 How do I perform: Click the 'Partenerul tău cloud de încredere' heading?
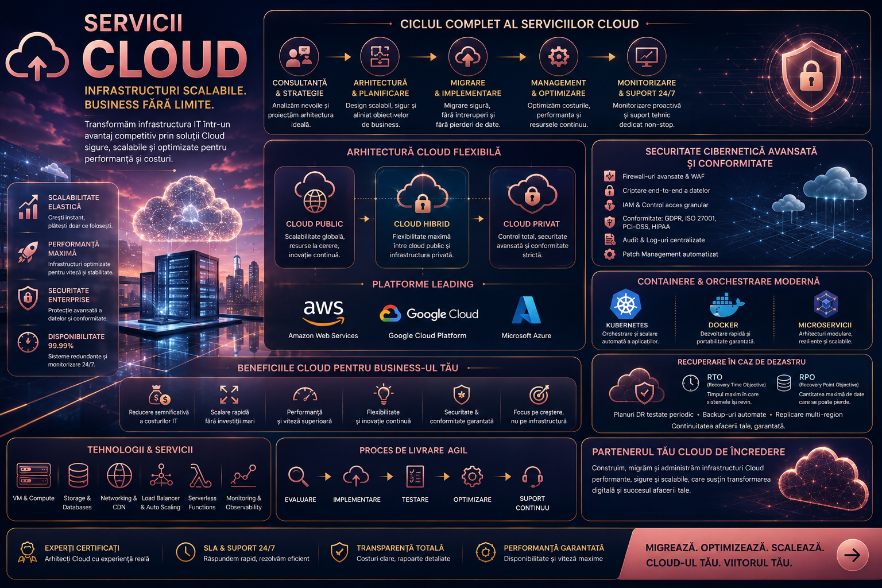pos(688,452)
